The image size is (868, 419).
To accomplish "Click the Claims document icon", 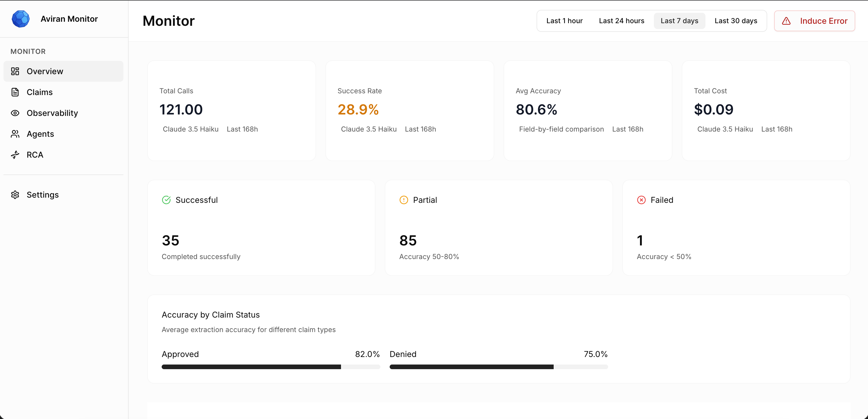I will click(x=15, y=92).
